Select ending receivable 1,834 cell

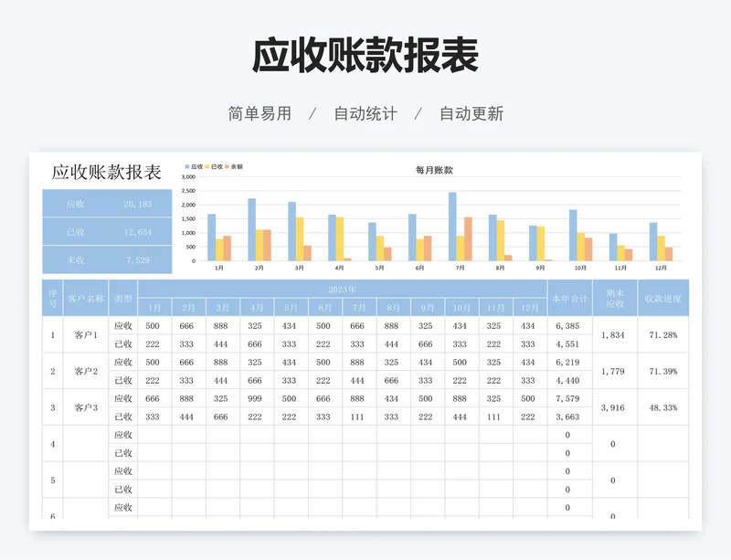coord(615,334)
